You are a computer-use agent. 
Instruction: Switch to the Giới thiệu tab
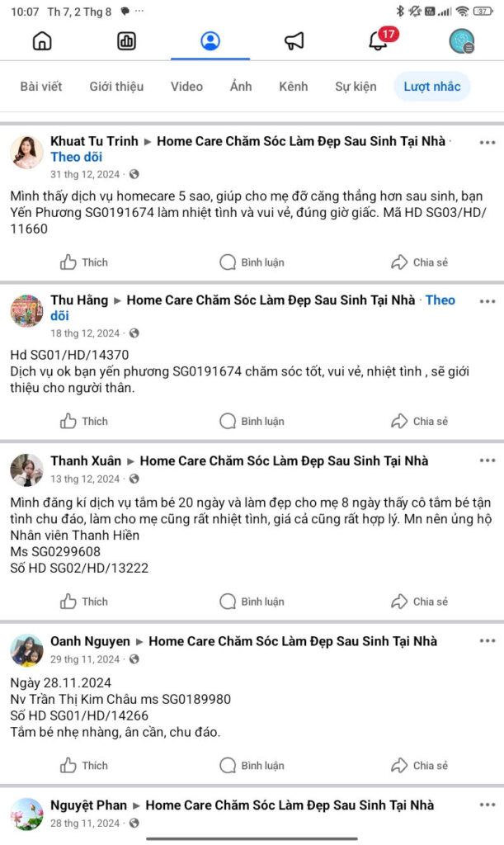click(x=116, y=86)
